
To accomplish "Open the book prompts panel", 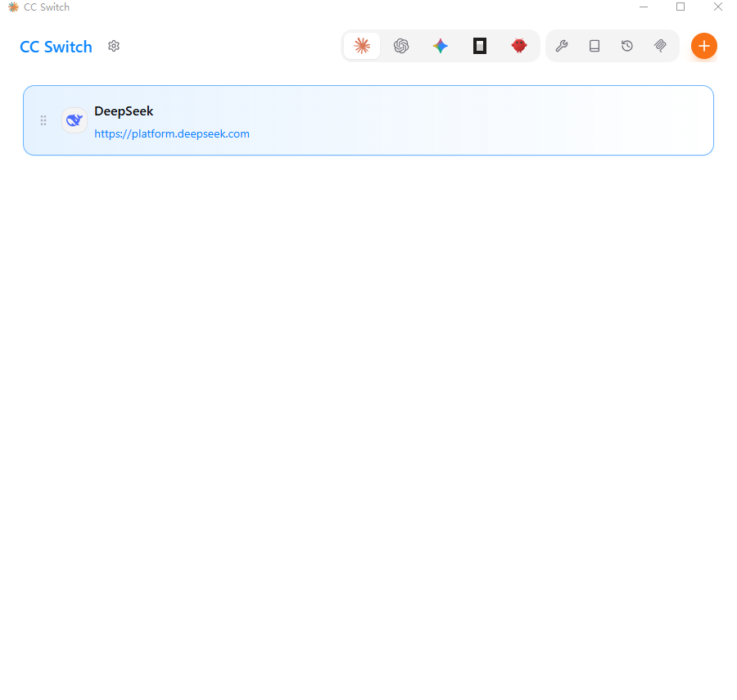I will pyautogui.click(x=595, y=46).
